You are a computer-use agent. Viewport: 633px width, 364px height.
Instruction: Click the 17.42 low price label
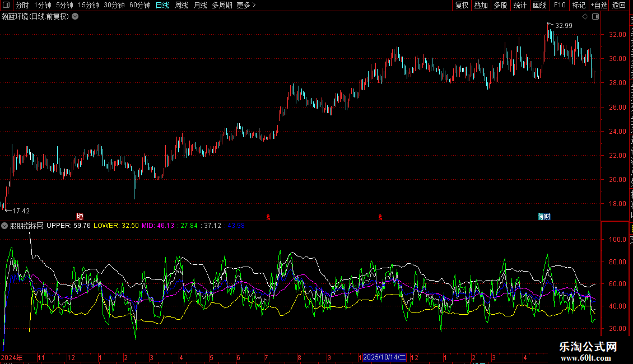click(21, 211)
